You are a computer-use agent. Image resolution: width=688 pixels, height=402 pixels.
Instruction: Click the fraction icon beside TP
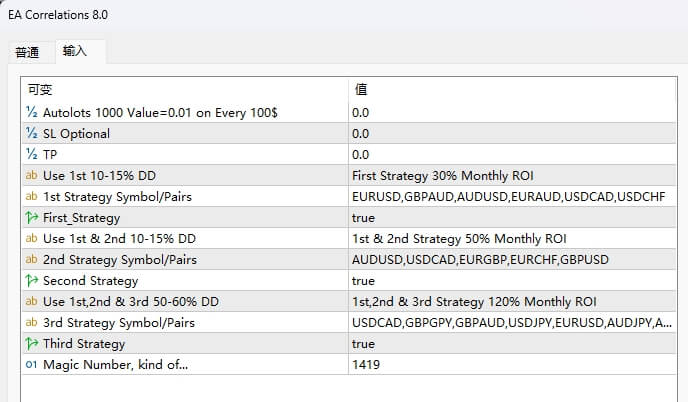point(32,155)
